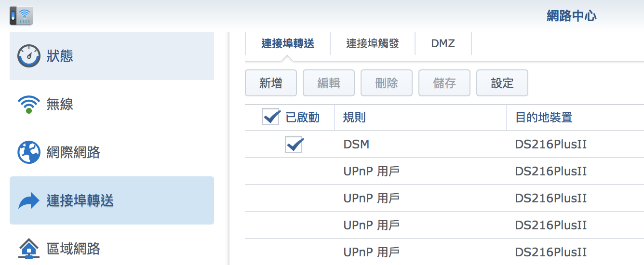Click the Network Center app icon

point(21,16)
